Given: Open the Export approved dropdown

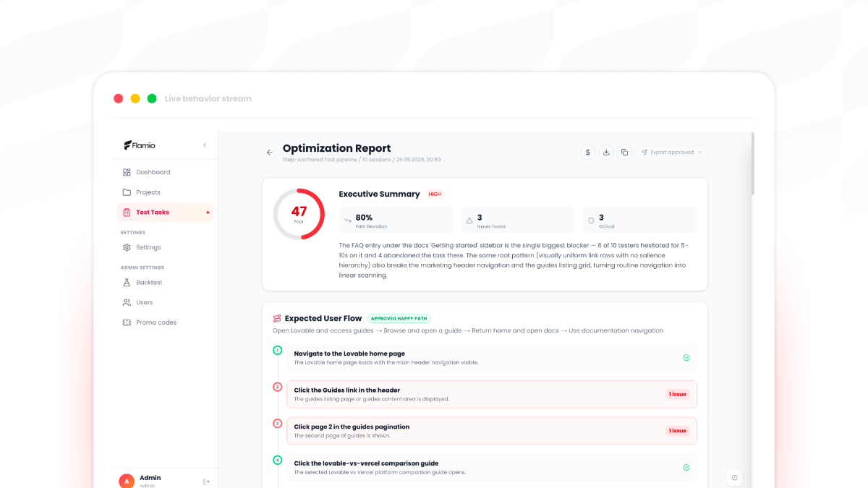Looking at the screenshot, I should coord(672,152).
